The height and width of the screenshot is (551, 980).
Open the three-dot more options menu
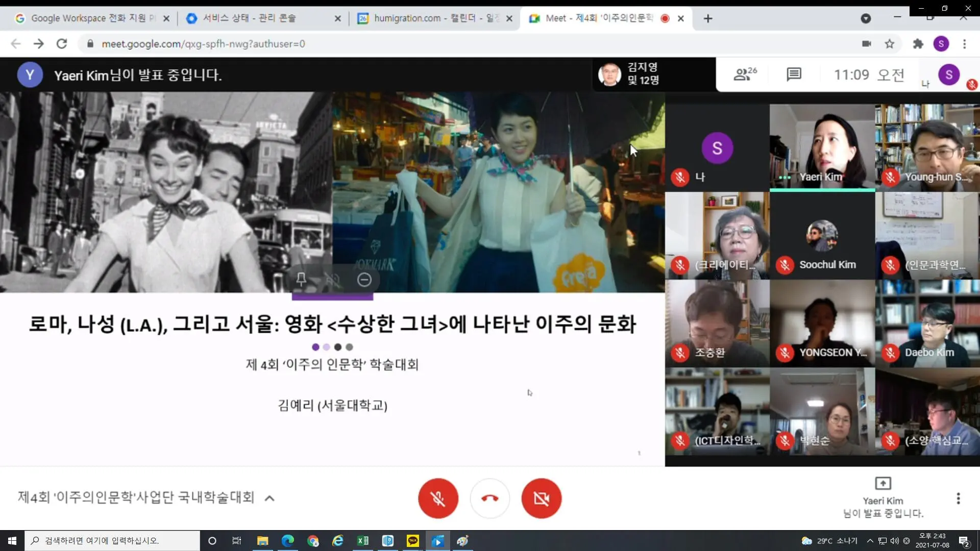958,498
